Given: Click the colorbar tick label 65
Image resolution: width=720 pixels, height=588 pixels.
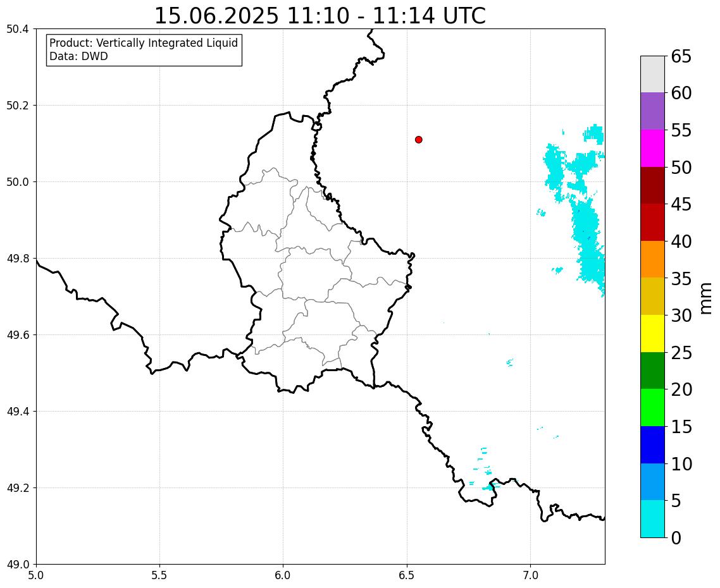Looking at the screenshot, I should [x=681, y=56].
